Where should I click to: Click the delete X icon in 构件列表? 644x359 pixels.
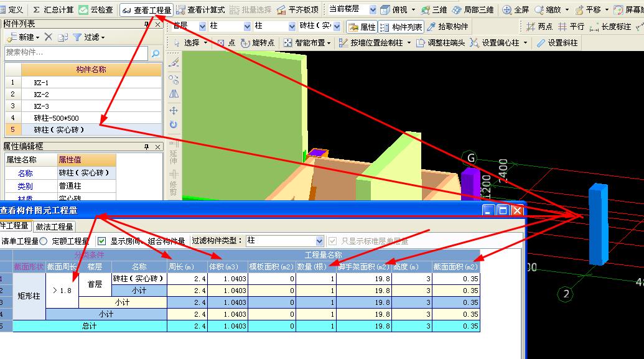tap(48, 37)
